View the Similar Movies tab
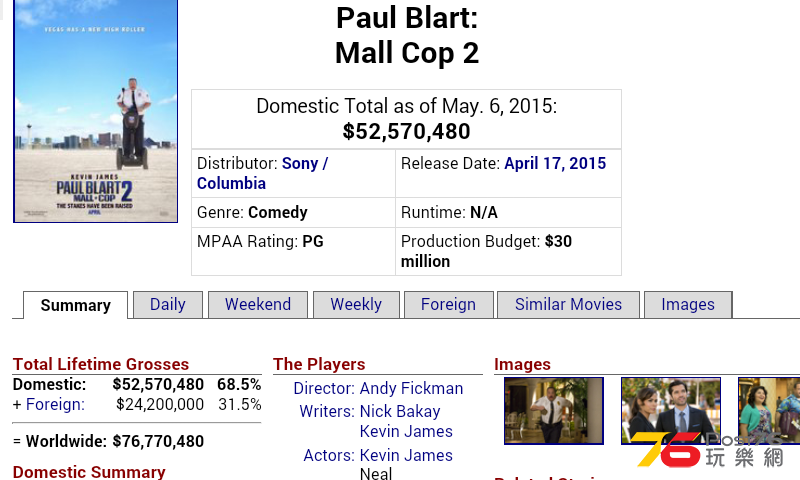Screen dimensions: 800x480 (x=568, y=305)
